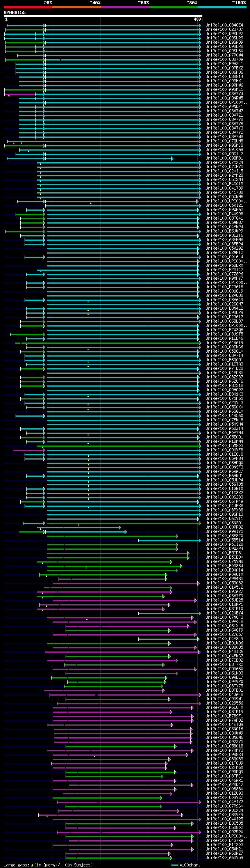Select hit label UniRef100_C9DFB1
250x868 pixels.
point(224,158)
